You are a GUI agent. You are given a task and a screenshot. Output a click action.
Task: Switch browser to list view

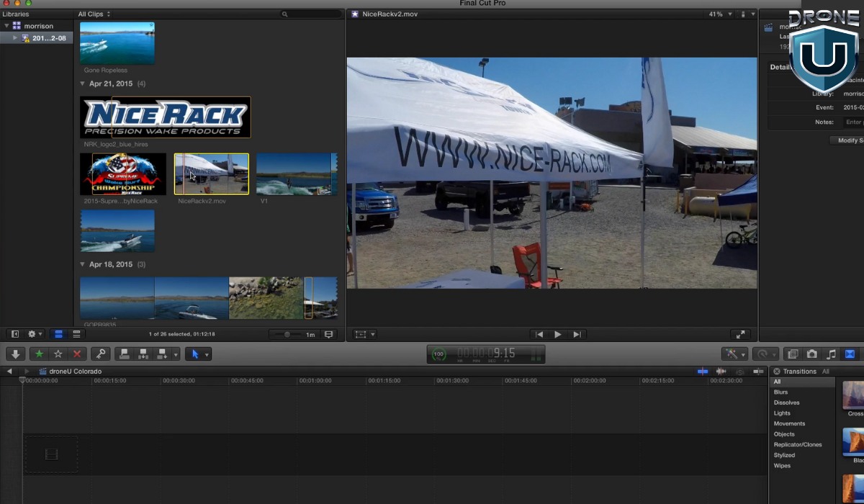[x=76, y=334]
